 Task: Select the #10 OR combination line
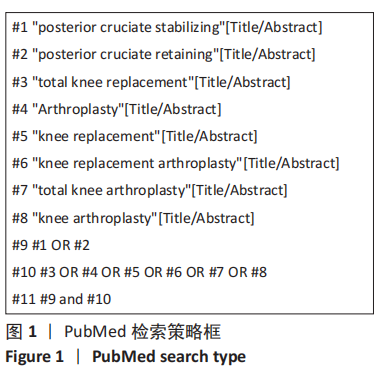[x=139, y=272]
